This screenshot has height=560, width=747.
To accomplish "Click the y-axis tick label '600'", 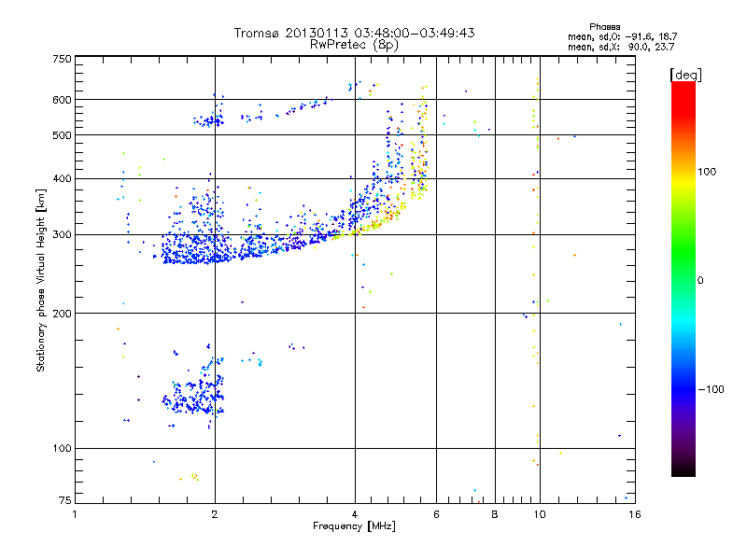I will [62, 100].
